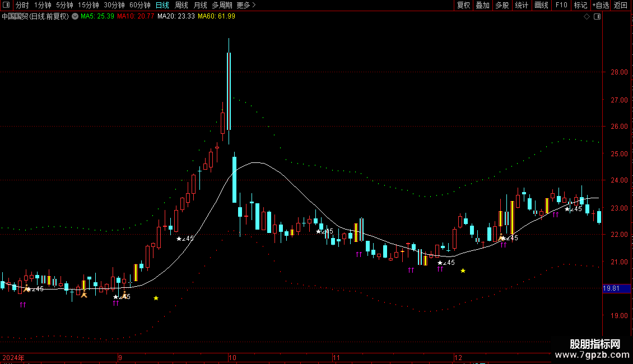633x364 pixels.
Task: Click the 统计 statistics button
Action: pos(522,5)
